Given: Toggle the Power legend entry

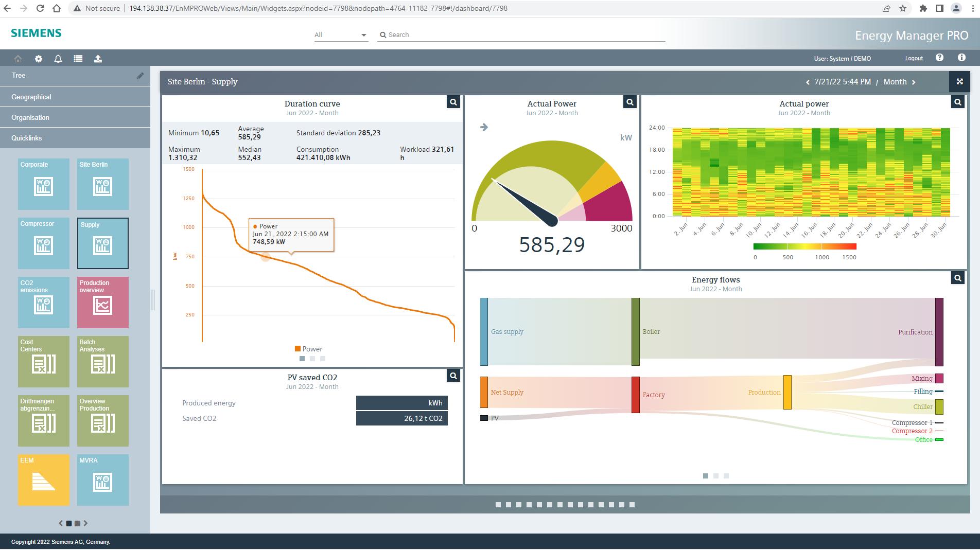Looking at the screenshot, I should [x=309, y=349].
